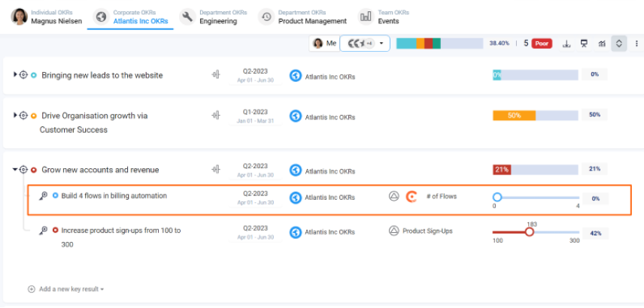Screen dimensions: 644x308
Task: Open Bringing new leads to the website title
Action: point(102,75)
